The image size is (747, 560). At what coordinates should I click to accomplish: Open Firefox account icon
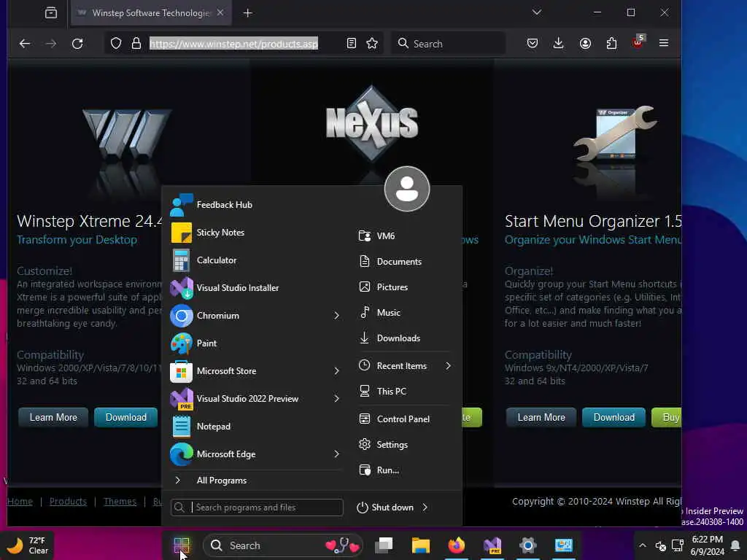[586, 44]
